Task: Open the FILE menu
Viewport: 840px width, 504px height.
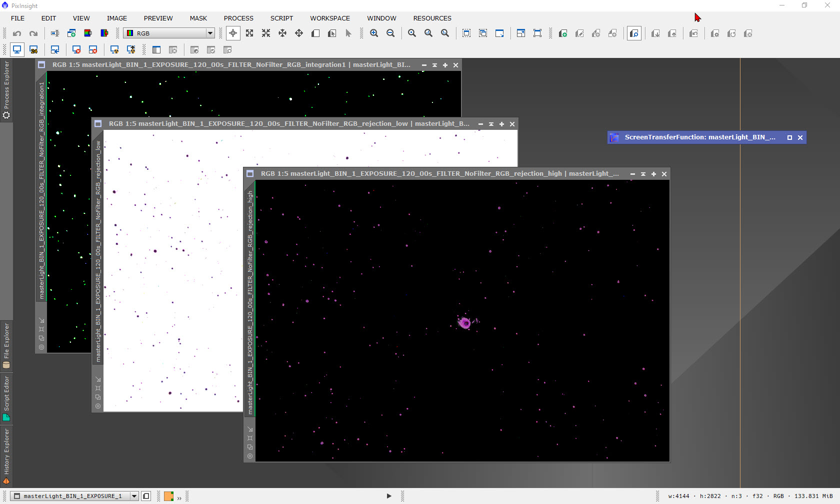Action: (17, 18)
